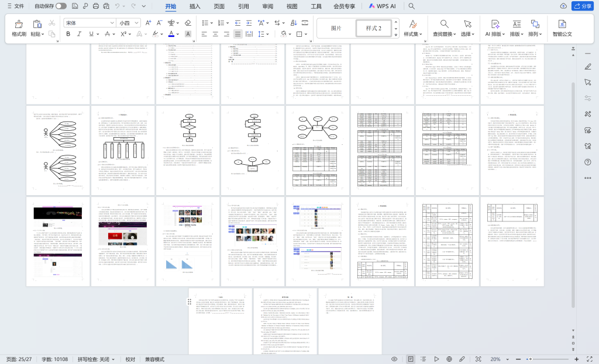The height and width of the screenshot is (364, 599).
Task: Apply the 图片 style
Action: [x=336, y=28]
